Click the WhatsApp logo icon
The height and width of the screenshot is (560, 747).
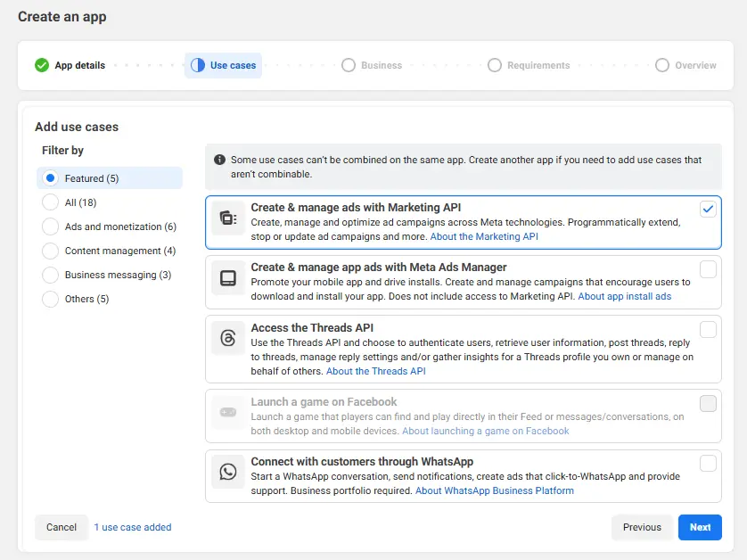[226, 471]
